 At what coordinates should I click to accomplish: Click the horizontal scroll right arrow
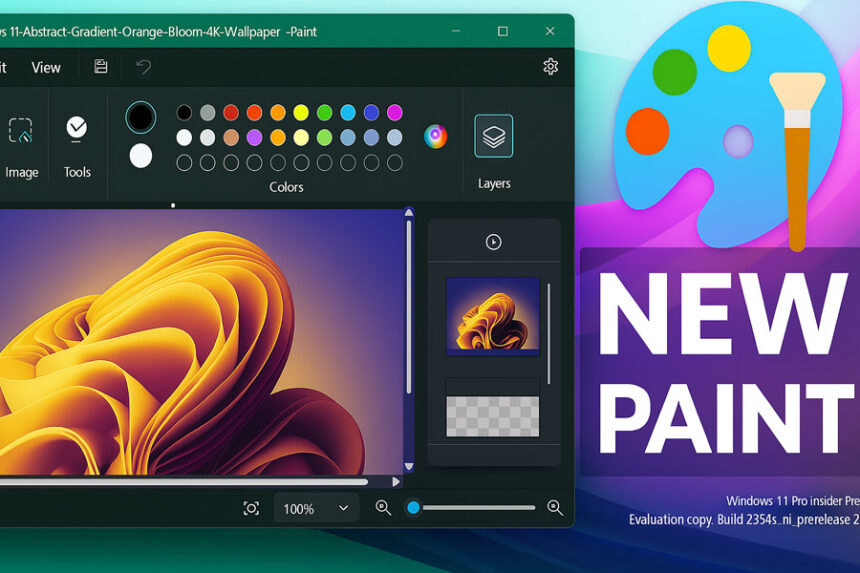[396, 481]
